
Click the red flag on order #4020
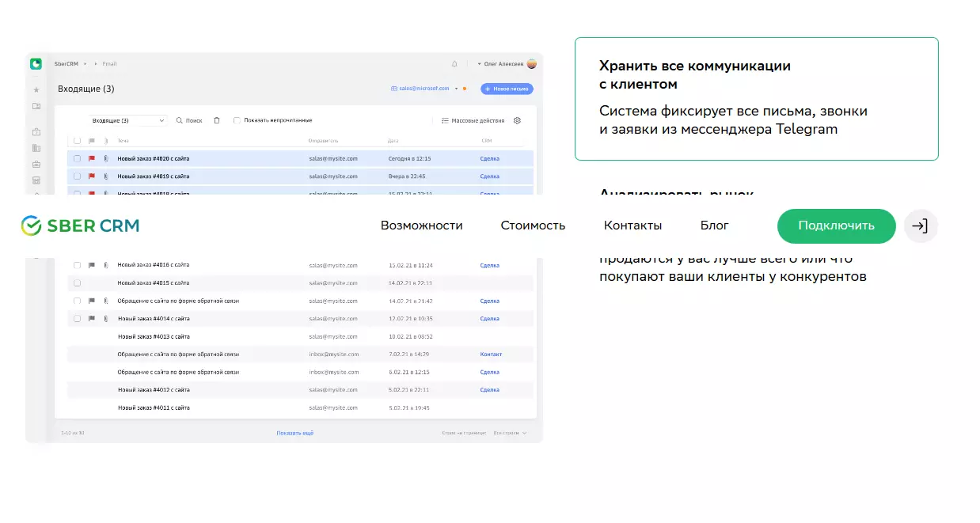point(92,158)
